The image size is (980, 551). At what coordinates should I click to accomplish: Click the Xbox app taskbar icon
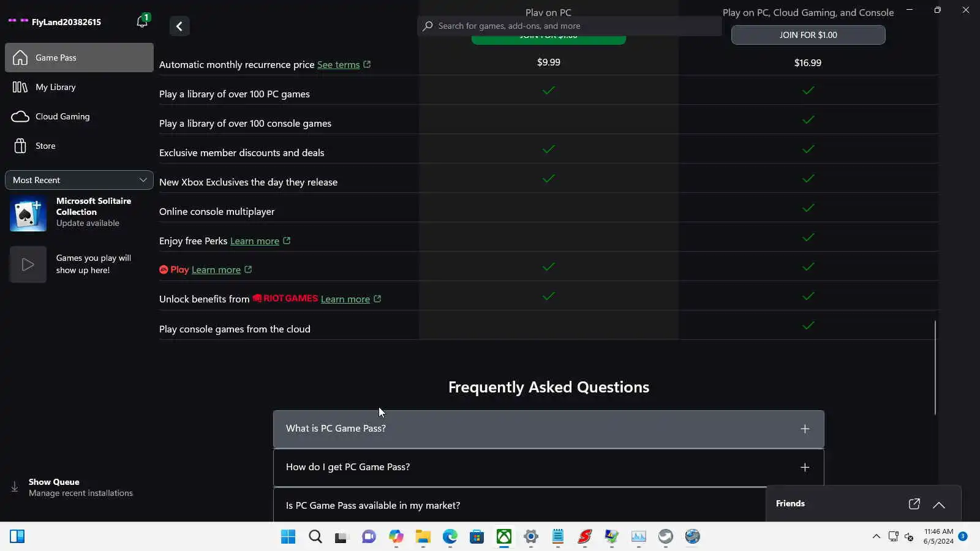(503, 537)
